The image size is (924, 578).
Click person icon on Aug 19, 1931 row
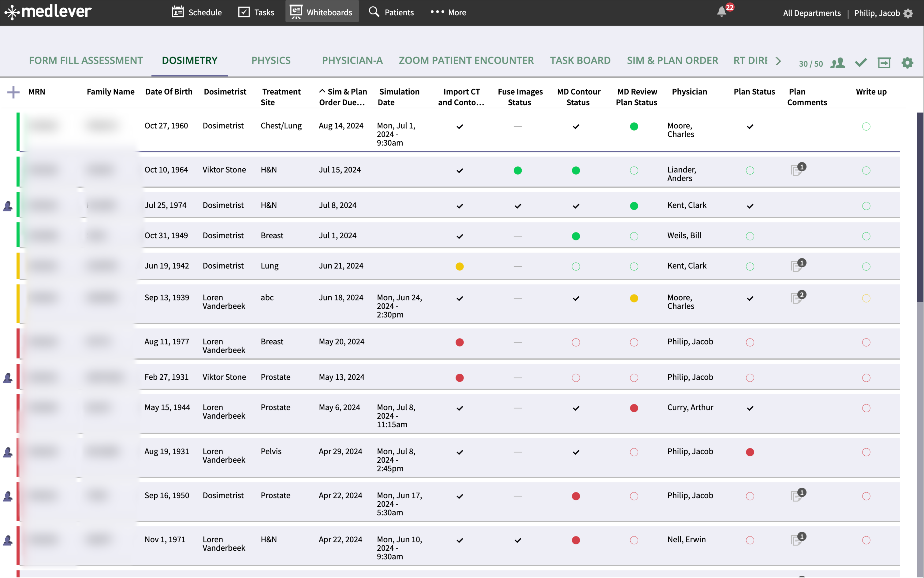pyautogui.click(x=8, y=452)
